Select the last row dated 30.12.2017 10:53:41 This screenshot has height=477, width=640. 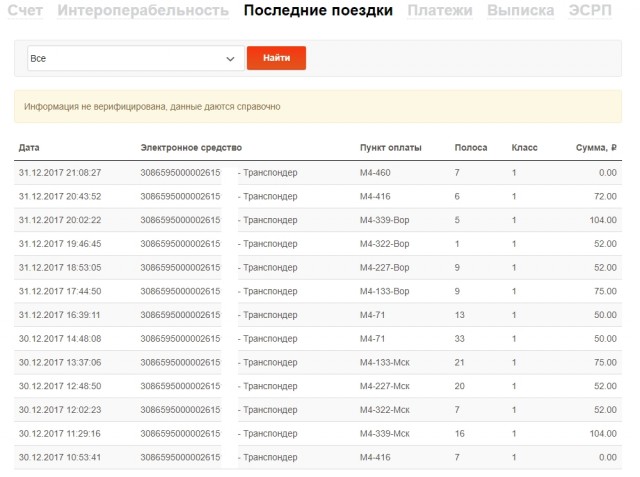tap(60, 457)
